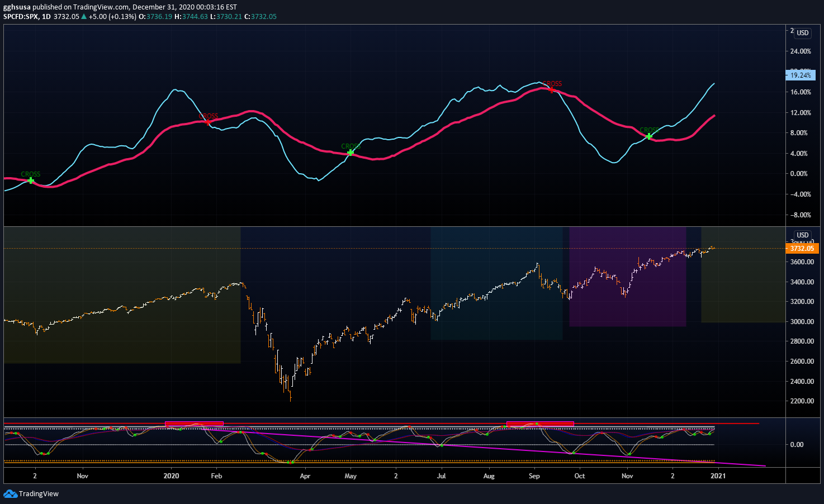Click the H:3744.63 high value
The height and width of the screenshot is (504, 824).
pyautogui.click(x=191, y=16)
